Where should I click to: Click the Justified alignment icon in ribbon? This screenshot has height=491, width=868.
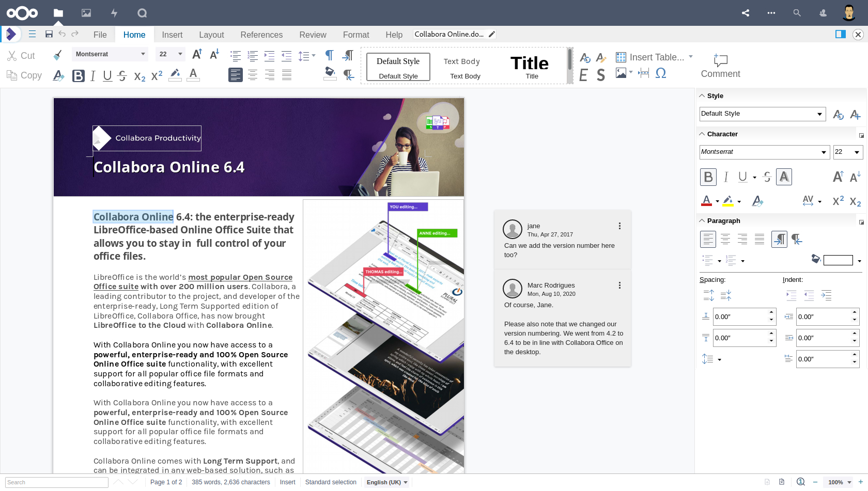tap(287, 75)
